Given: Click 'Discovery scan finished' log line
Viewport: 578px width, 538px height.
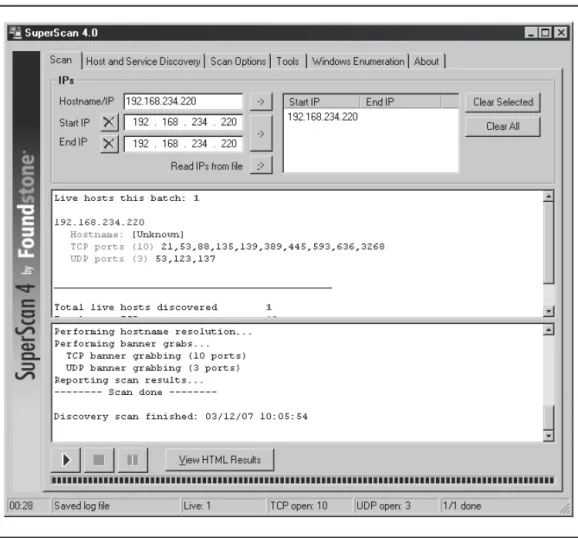Looking at the screenshot, I should 181,416.
